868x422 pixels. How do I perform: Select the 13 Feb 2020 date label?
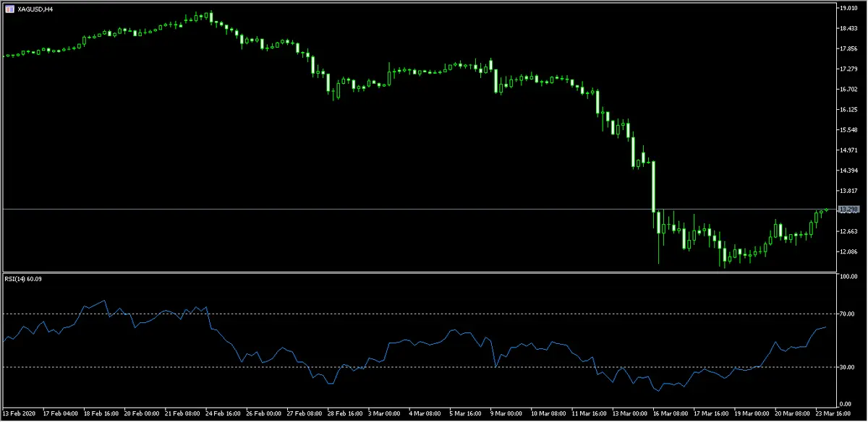point(20,413)
